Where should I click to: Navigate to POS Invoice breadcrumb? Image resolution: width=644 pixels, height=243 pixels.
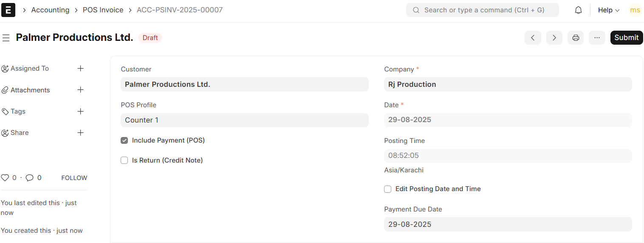(103, 10)
